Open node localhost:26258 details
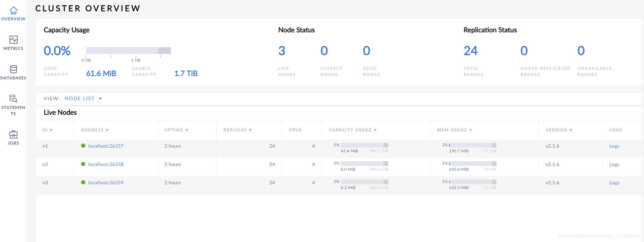644x242 pixels. [106, 164]
